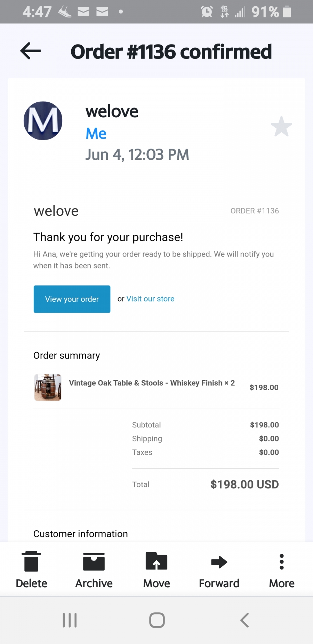The height and width of the screenshot is (644, 313).
Task: Archive the Order #1136 email
Action: (94, 570)
